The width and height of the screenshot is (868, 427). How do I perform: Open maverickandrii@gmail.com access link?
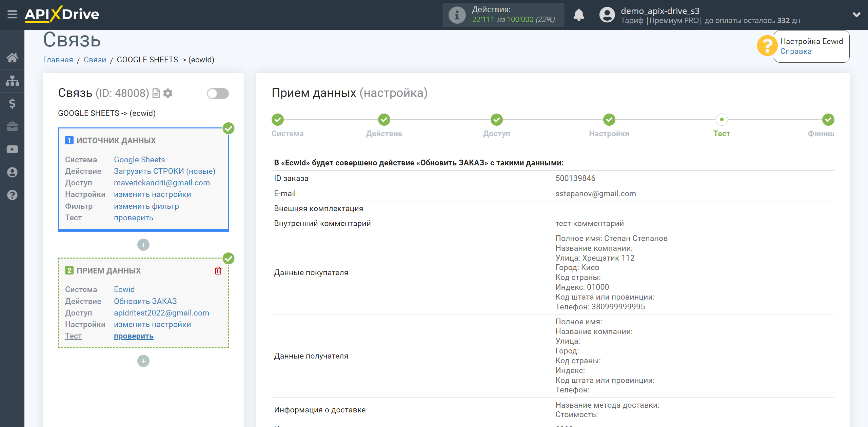[162, 183]
